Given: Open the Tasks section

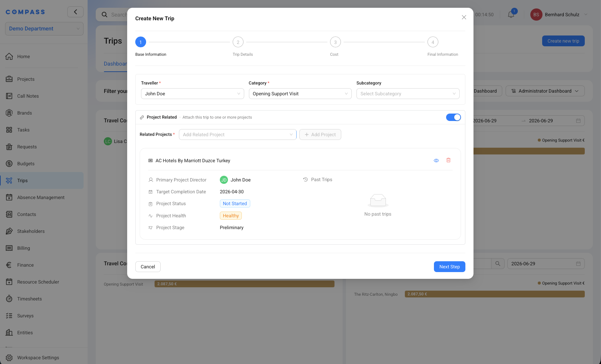Looking at the screenshot, I should 42,130.
